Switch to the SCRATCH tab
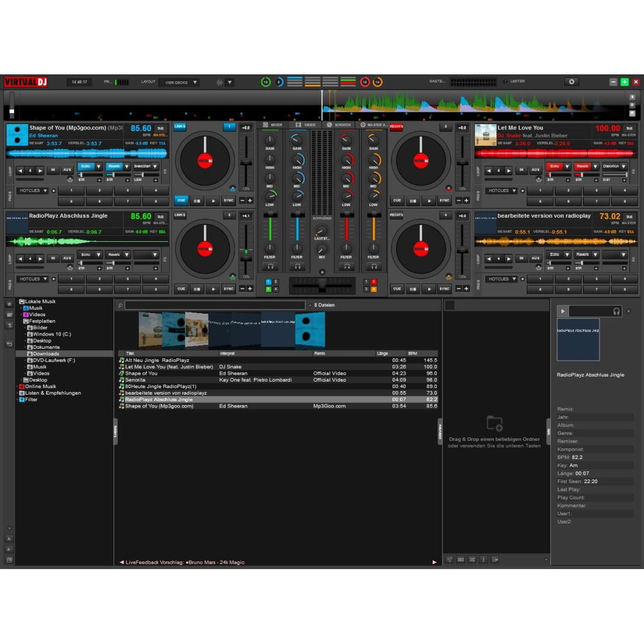 point(339,125)
